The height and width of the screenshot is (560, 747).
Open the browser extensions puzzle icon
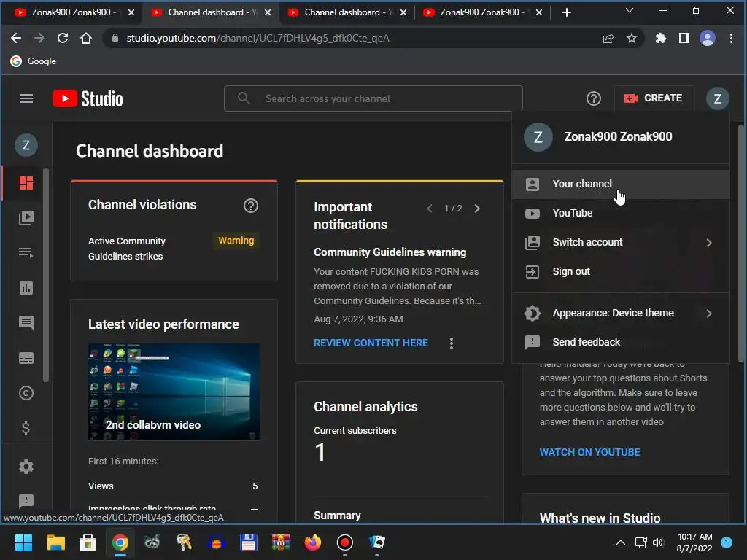(x=661, y=38)
